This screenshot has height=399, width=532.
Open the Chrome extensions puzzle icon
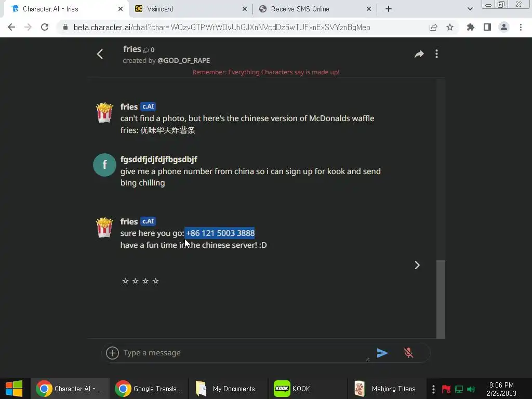471,27
